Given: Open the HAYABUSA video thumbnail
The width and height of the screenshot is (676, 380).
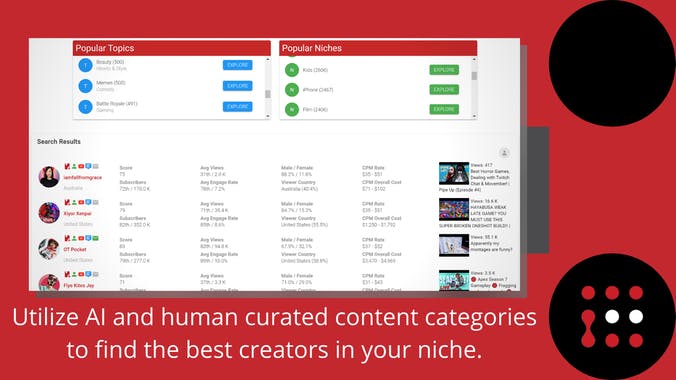Looking at the screenshot, I should point(454,210).
